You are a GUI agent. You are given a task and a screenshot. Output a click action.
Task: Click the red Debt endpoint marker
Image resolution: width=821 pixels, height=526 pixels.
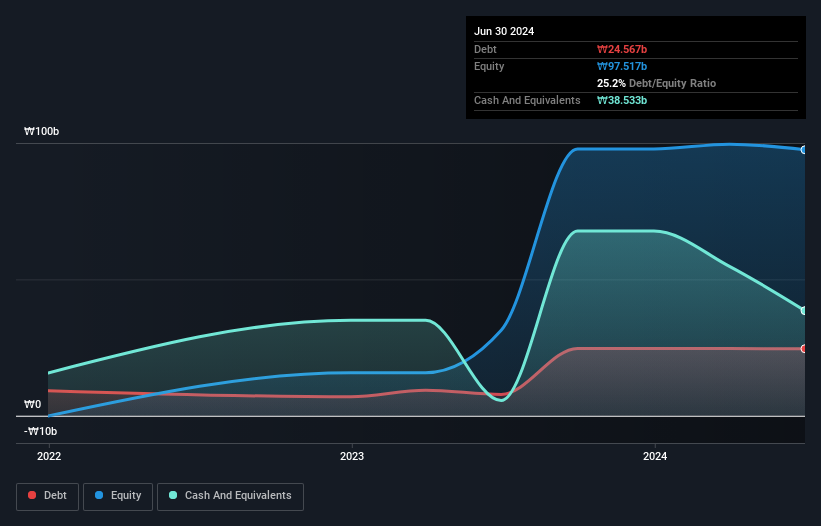click(x=804, y=349)
